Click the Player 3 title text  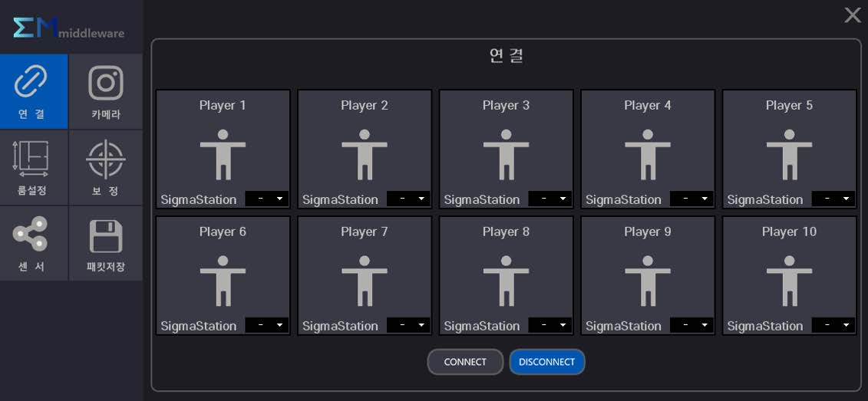point(506,105)
